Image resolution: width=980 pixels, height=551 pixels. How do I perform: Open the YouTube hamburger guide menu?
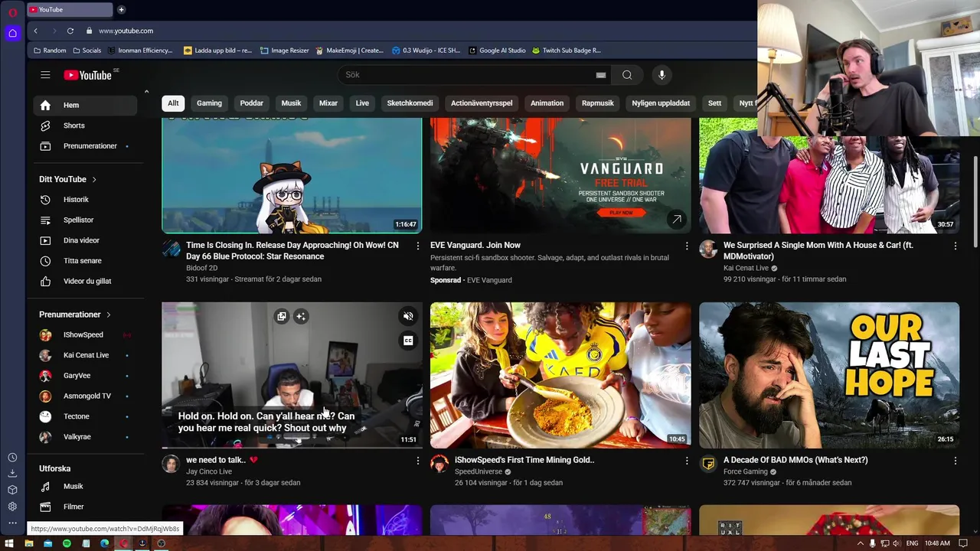click(x=45, y=74)
